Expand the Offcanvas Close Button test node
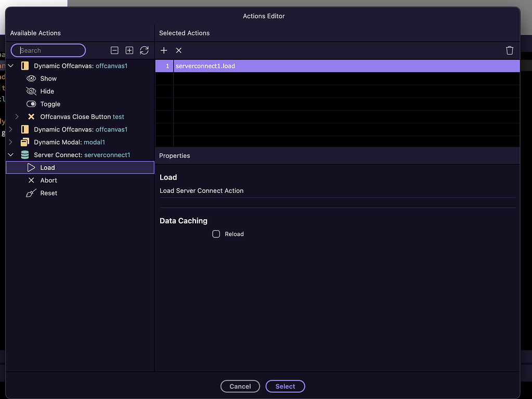The image size is (532, 399). tap(17, 116)
